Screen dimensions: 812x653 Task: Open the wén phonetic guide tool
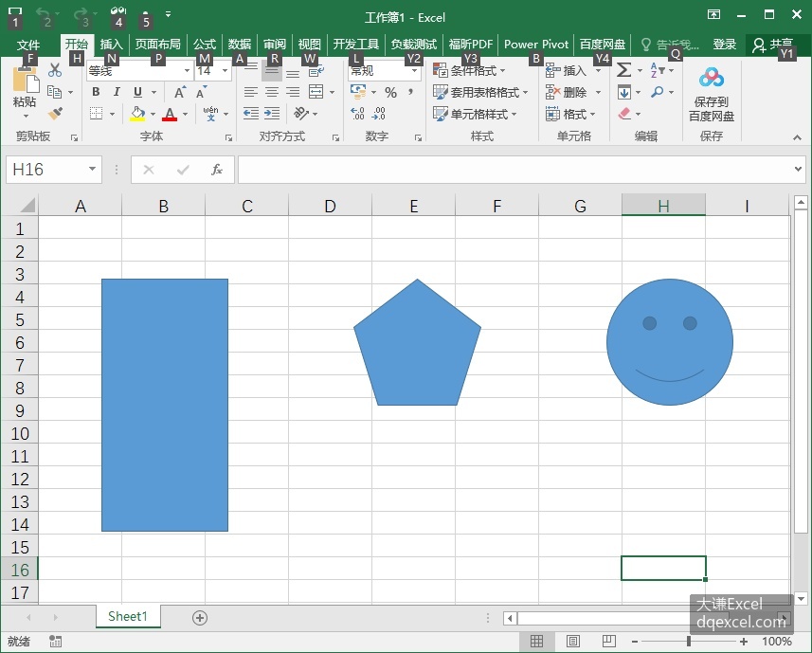[210, 114]
